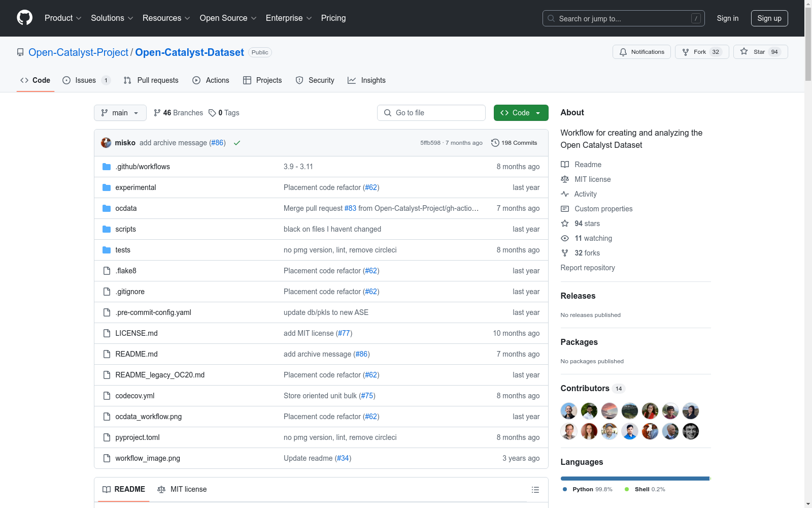Click the tests folder icon
The width and height of the screenshot is (812, 508).
click(107, 250)
